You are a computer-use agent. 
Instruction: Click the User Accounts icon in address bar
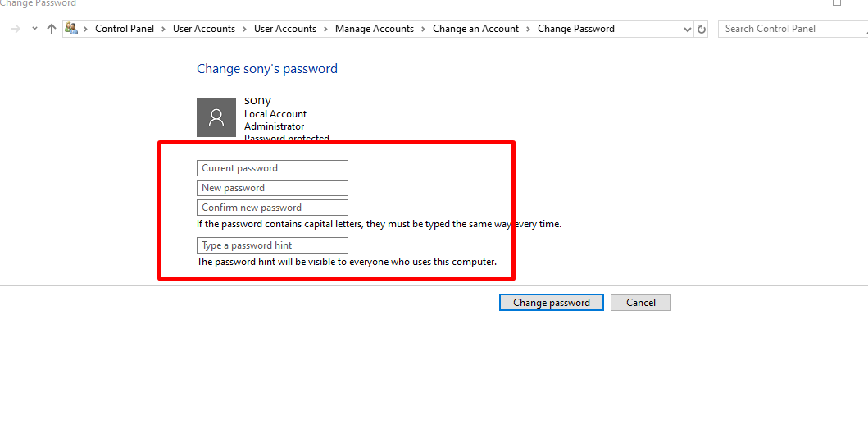coord(70,28)
